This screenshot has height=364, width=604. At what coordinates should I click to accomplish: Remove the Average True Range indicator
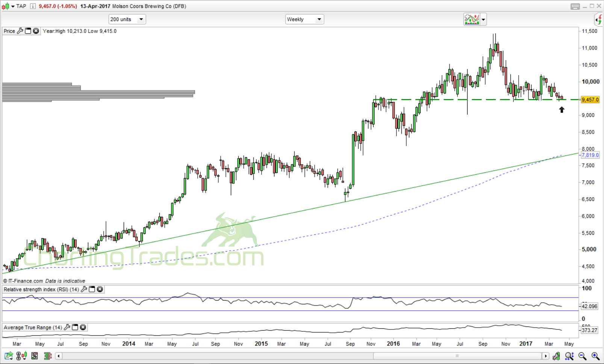(83, 327)
